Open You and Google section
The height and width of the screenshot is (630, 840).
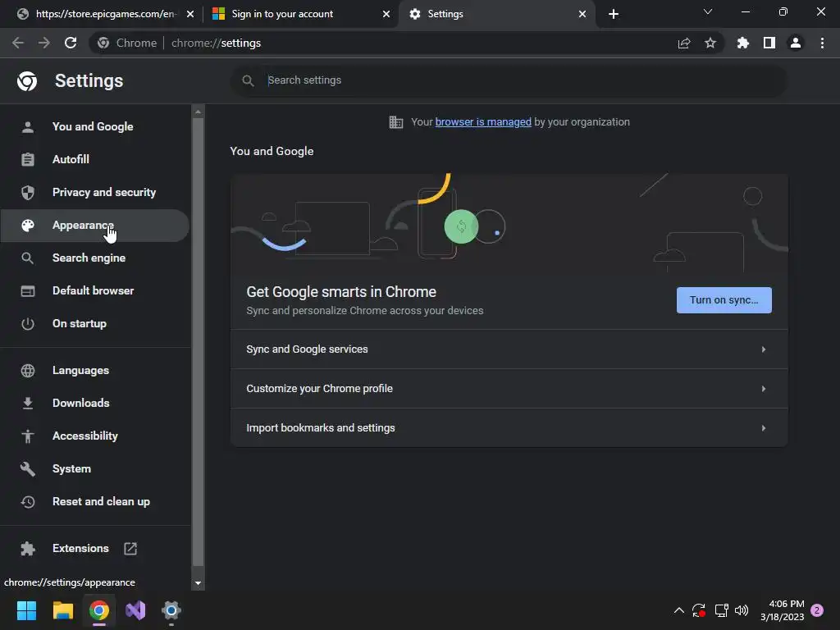tap(94, 127)
